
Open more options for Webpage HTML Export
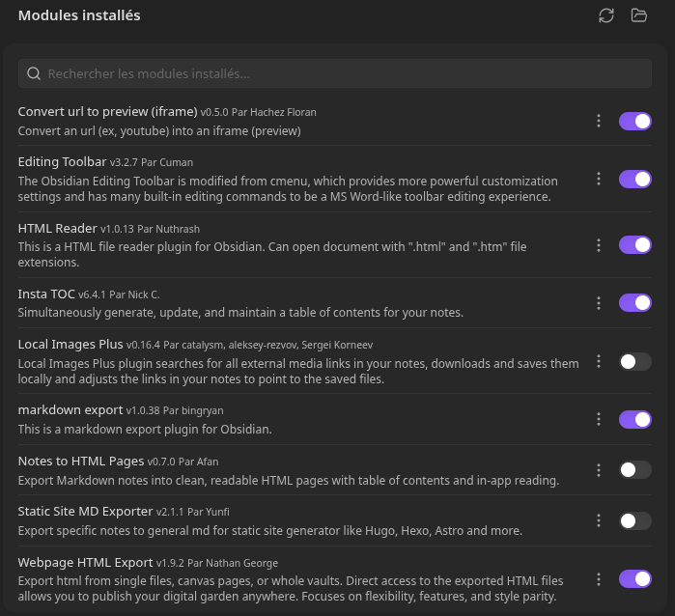pyautogui.click(x=599, y=579)
